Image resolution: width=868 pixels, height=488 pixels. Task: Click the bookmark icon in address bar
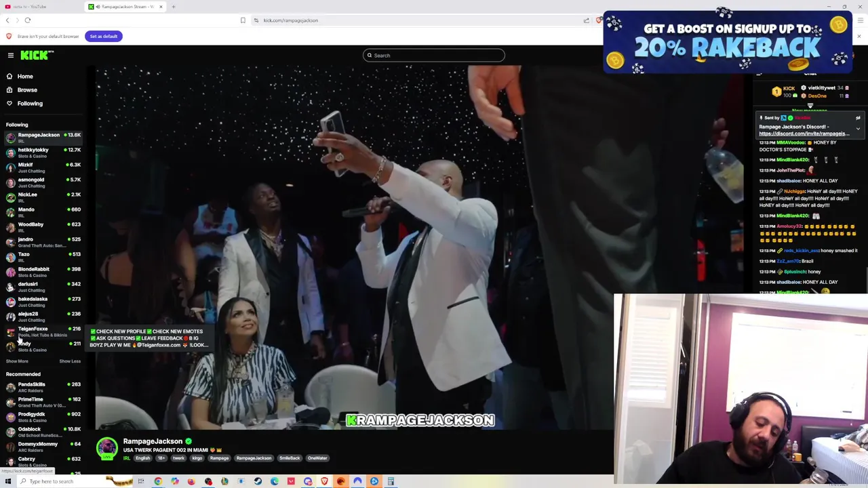pos(243,20)
